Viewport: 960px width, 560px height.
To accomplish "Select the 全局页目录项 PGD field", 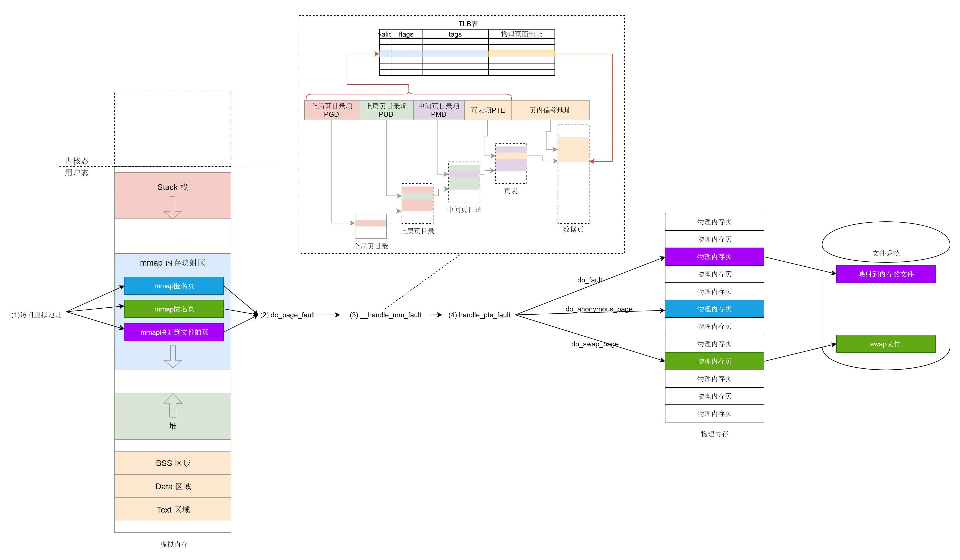I will (331, 110).
